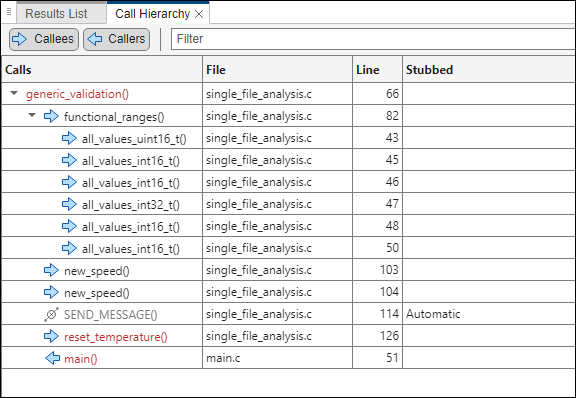Sort by the File column header
This screenshot has width=576, height=398.
tap(277, 69)
